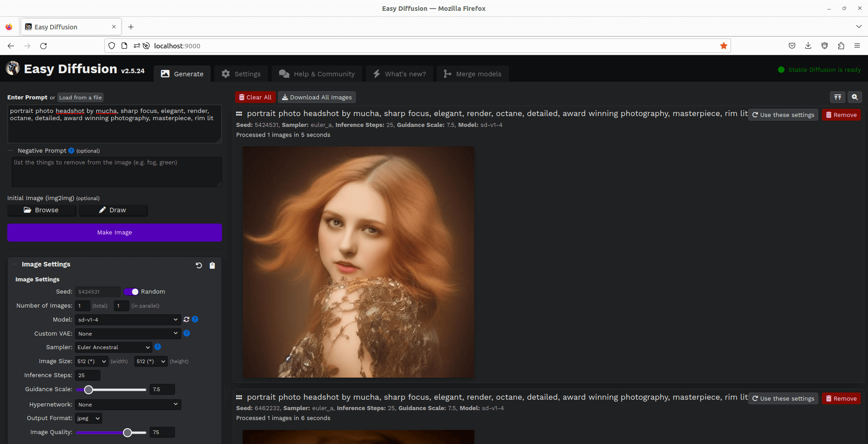
Task: Open the Hypernetwork dropdown
Action: click(128, 404)
